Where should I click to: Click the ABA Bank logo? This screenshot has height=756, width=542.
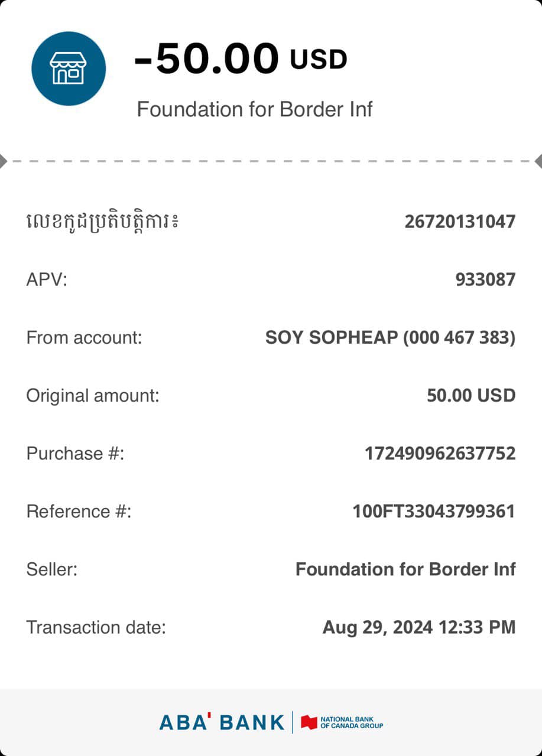click(222, 722)
